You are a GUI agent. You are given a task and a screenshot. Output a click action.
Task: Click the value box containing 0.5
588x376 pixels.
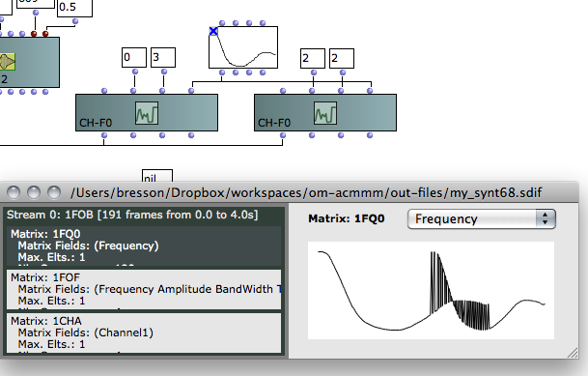74,8
